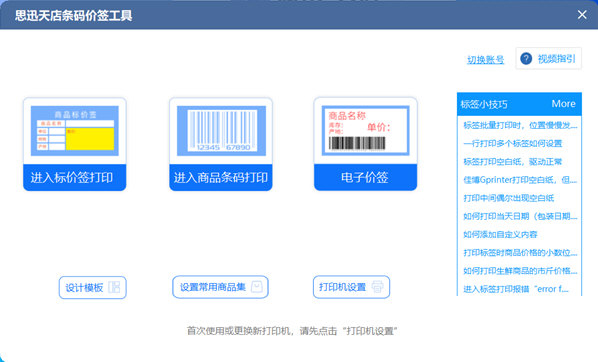
Task: Click the 设计模板 button
Action: tap(93, 287)
